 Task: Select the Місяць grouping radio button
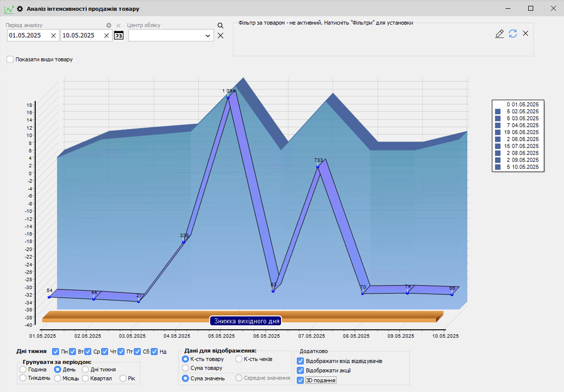pyautogui.click(x=57, y=378)
